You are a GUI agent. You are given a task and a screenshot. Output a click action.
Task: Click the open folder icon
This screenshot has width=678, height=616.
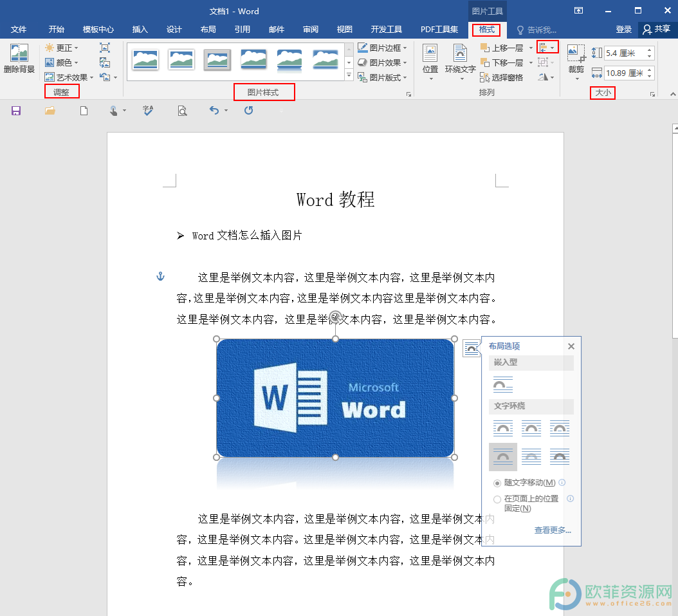pos(50,111)
